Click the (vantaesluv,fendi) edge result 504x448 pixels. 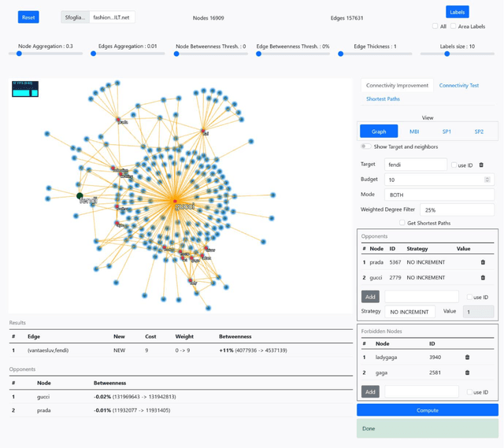pyautogui.click(x=48, y=350)
